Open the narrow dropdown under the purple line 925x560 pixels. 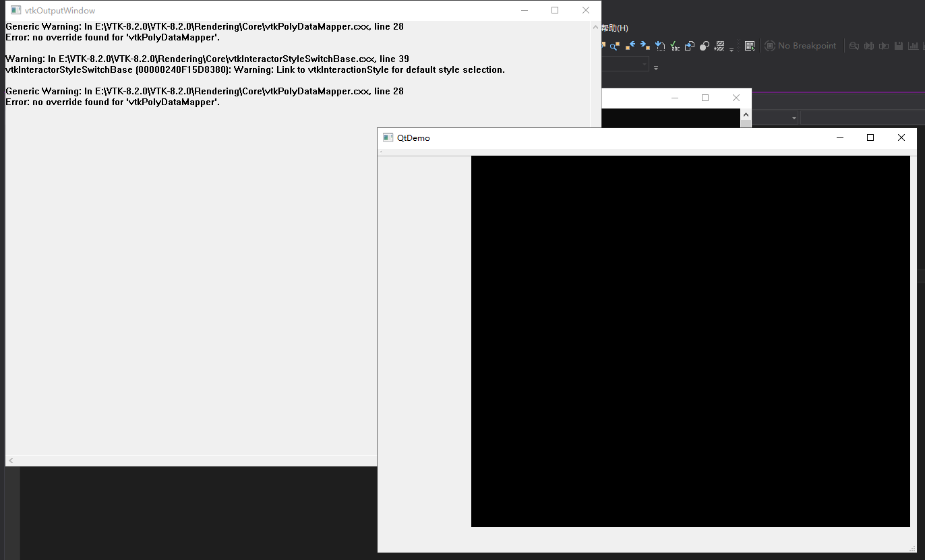click(x=775, y=118)
